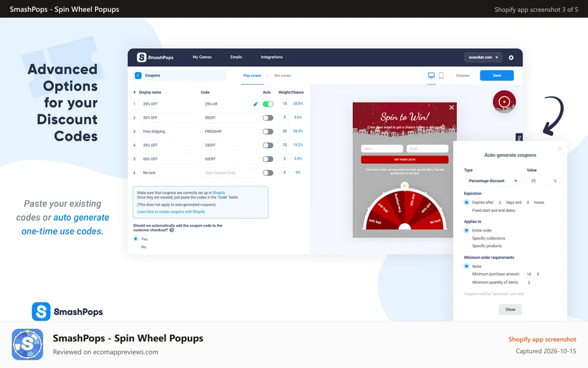Viewport: 588px width, 368px height.
Task: Click the Name field in popup
Action: pyautogui.click(x=382, y=149)
